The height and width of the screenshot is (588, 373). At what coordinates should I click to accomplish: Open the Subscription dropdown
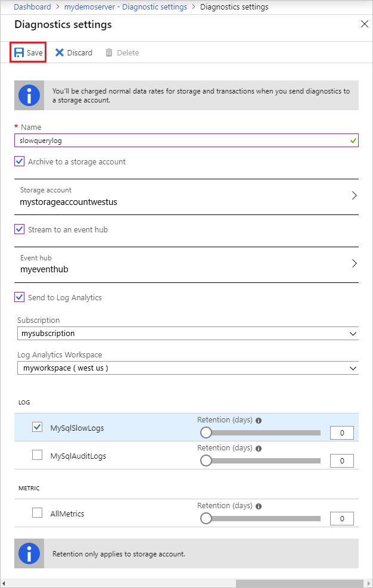tap(188, 333)
